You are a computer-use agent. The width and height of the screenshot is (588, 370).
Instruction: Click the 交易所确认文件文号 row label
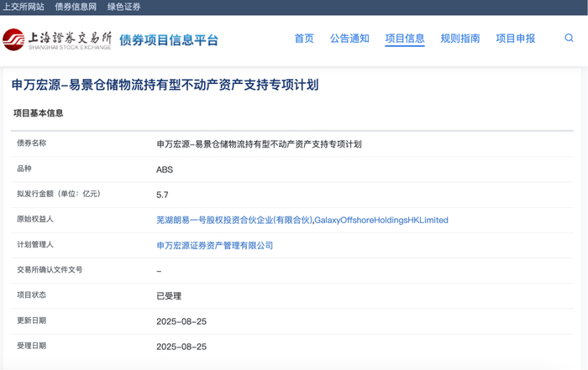(50, 269)
